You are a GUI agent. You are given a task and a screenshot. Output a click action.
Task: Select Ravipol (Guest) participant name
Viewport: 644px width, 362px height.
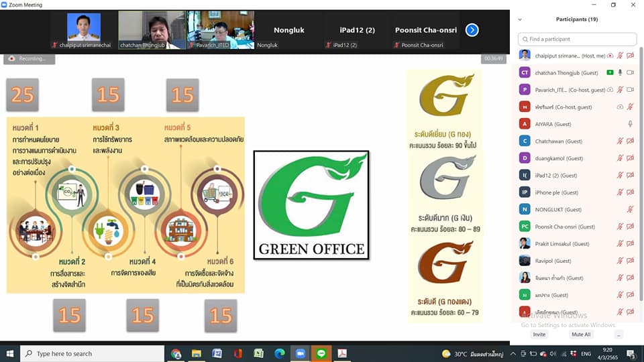553,261
